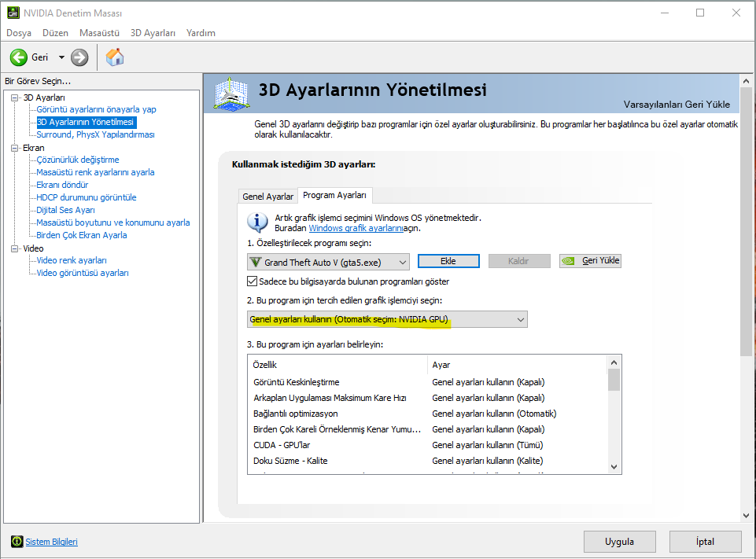Select '3D Ayarlarının Yönetilmesi' tree item
The image size is (756, 559).
pyautogui.click(x=86, y=122)
